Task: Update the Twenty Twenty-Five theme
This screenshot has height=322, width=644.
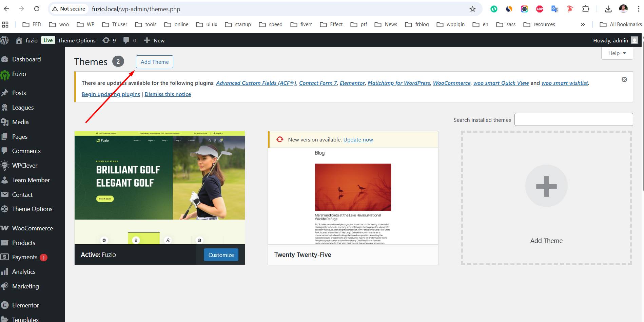Action: tap(358, 139)
